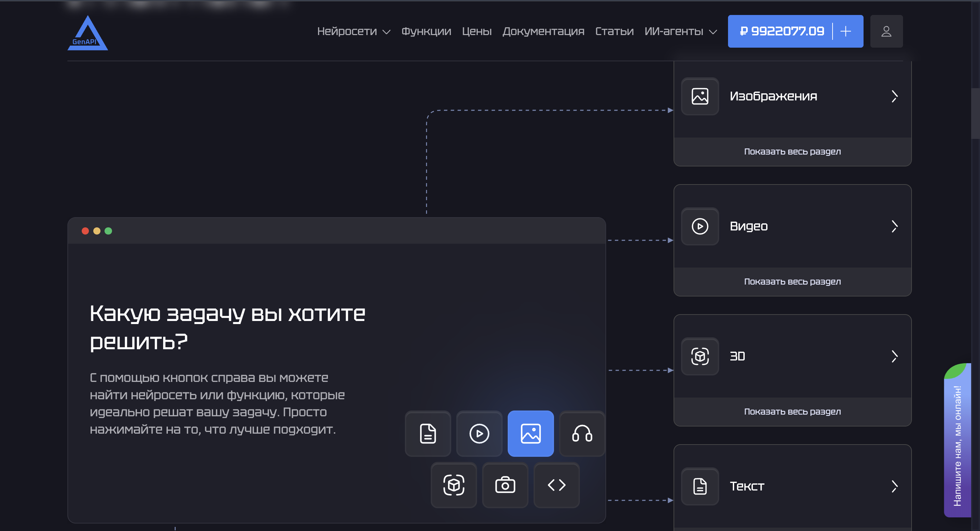Click the 3D card title
Image resolution: width=980 pixels, height=531 pixels.
pos(737,356)
